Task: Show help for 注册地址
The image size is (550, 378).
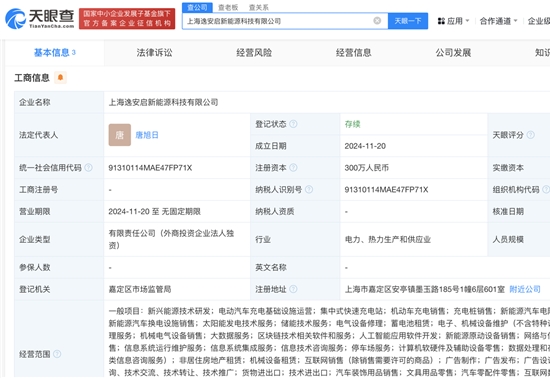Action: [x=293, y=289]
